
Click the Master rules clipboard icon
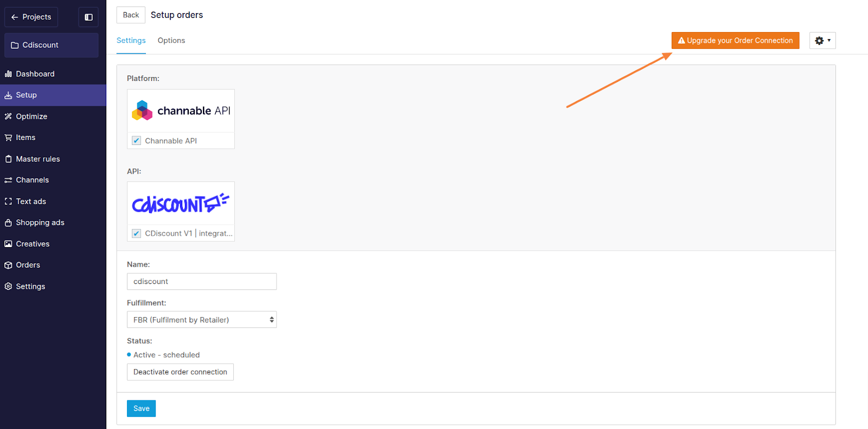click(x=8, y=159)
